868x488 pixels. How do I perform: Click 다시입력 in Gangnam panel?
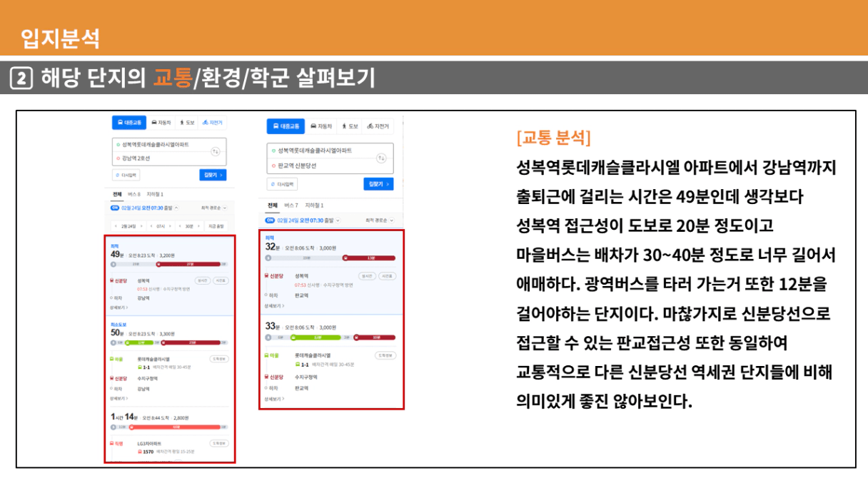126,175
